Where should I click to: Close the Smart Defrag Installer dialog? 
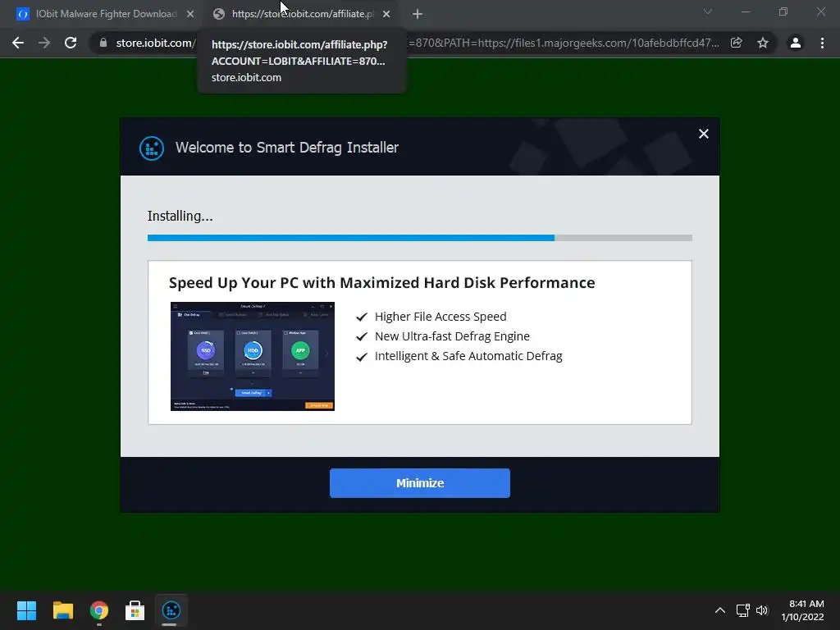point(703,134)
